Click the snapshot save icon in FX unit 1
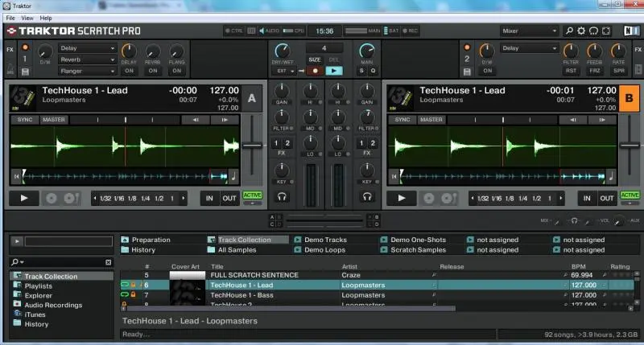This screenshot has height=345, width=644. click(x=25, y=72)
